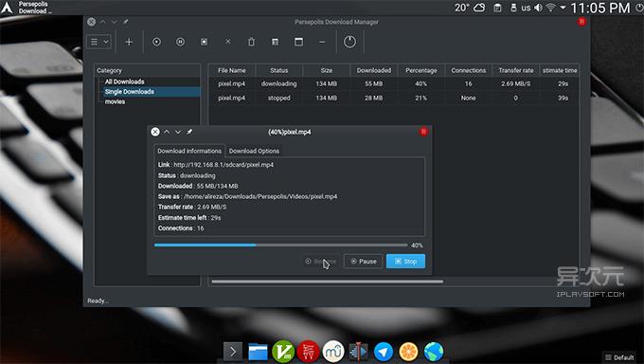Click the resume download toolbar icon
The width and height of the screenshot is (644, 364).
[x=156, y=42]
